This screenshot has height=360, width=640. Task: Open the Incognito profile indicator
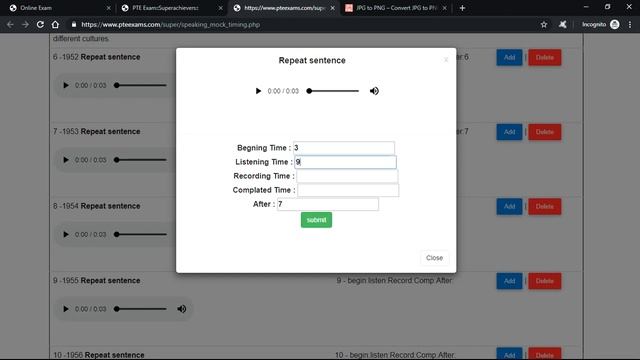(x=600, y=24)
